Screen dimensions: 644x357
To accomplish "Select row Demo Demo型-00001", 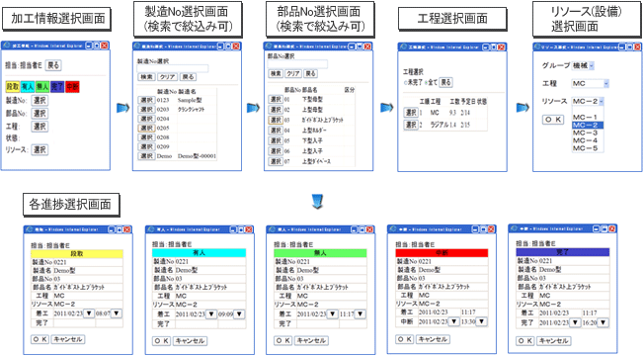I will 146,156.
